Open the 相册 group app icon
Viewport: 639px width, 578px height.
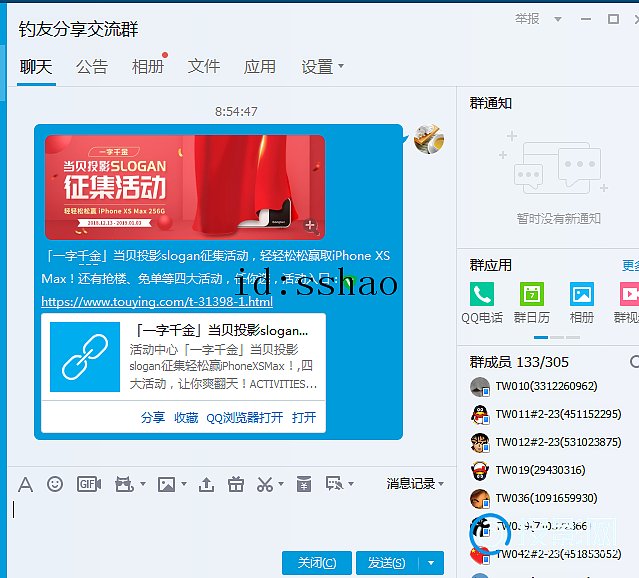pos(582,294)
